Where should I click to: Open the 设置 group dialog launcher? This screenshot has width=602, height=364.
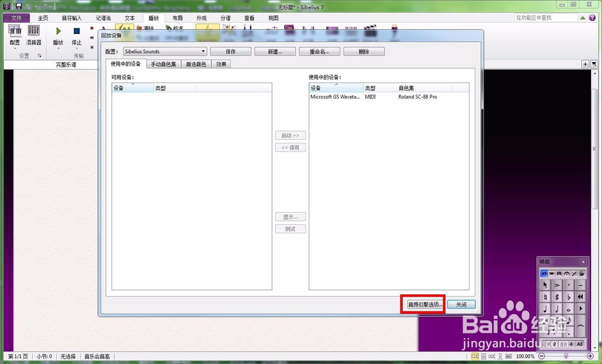click(x=40, y=55)
